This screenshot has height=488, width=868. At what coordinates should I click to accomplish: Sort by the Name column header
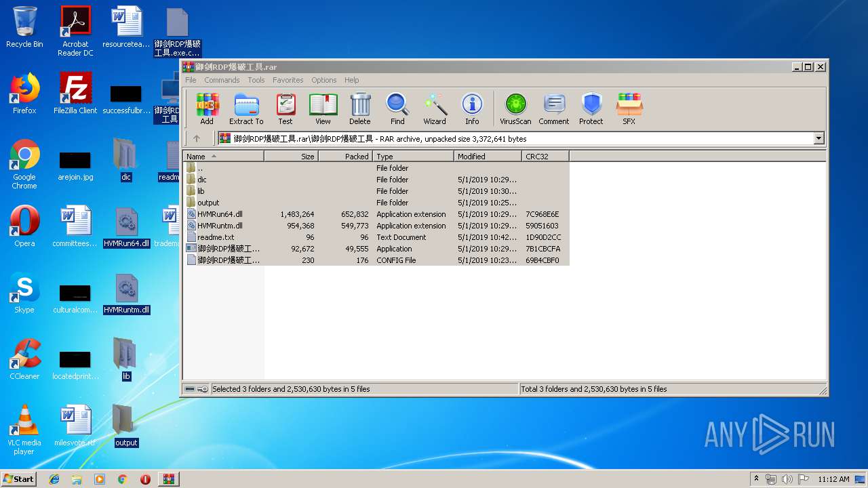[x=224, y=156]
